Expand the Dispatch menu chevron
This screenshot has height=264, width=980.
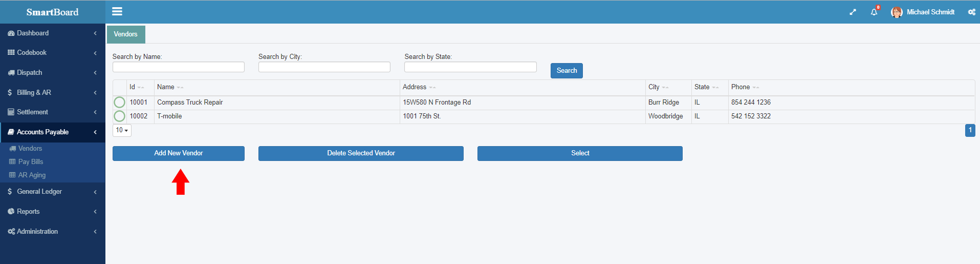tap(95, 73)
